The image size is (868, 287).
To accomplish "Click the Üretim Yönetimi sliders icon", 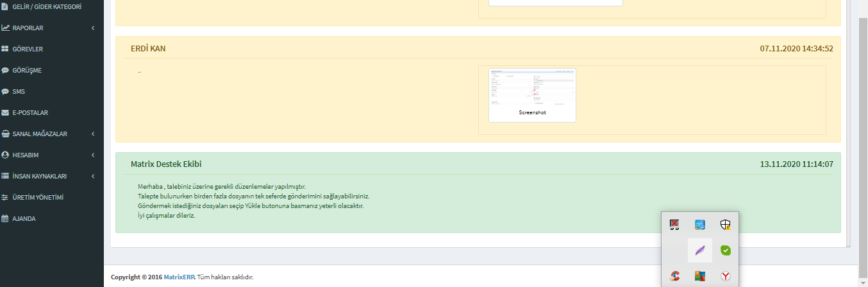I will click(x=5, y=197).
